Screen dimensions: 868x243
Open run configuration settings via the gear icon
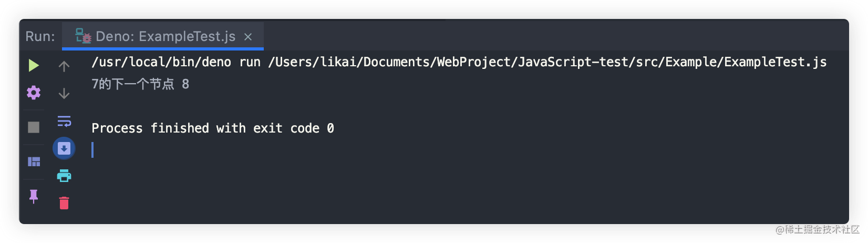pyautogui.click(x=34, y=93)
